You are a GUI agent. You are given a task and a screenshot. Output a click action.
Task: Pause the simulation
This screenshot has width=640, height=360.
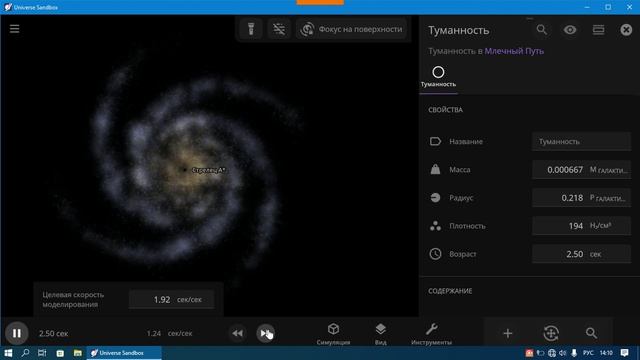[x=16, y=333]
